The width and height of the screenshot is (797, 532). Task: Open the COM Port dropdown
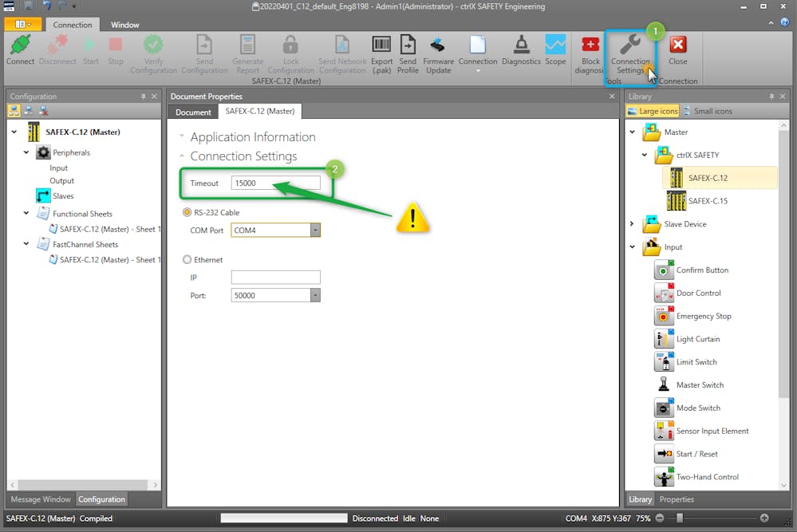click(x=315, y=231)
